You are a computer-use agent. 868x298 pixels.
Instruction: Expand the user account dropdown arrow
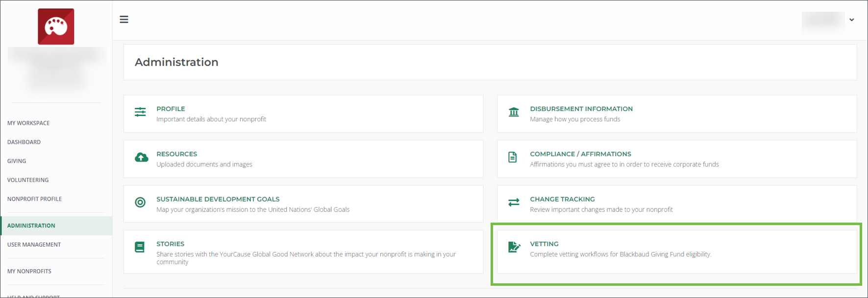852,20
